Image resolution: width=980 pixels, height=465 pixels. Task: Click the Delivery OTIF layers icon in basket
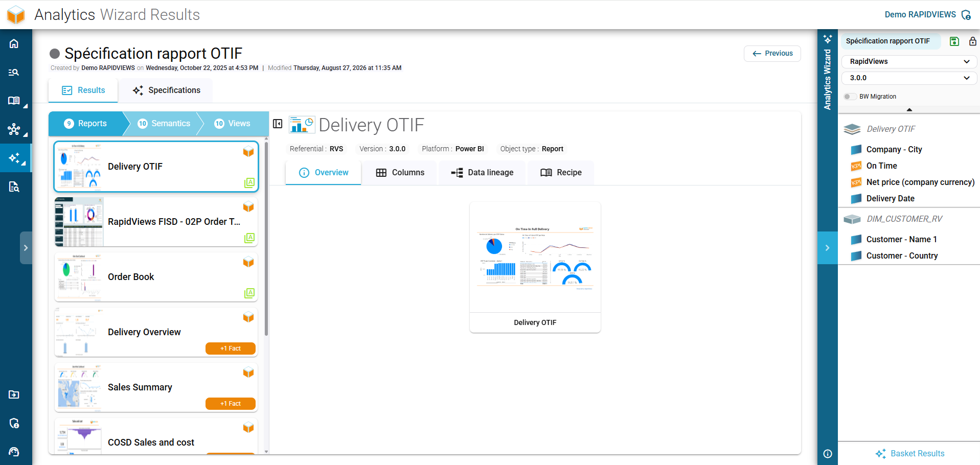(x=852, y=129)
